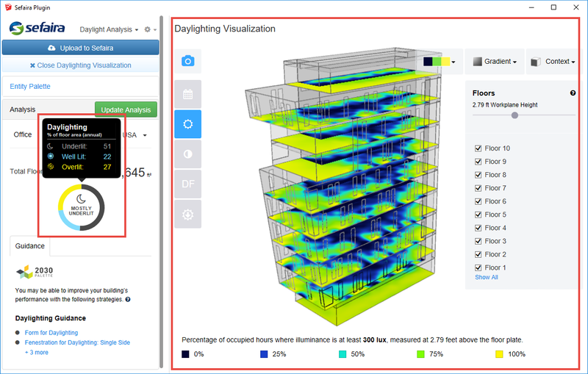This screenshot has width=588, height=374.
Task: Open the Daylight Analysis dropdown menu
Action: click(x=109, y=29)
